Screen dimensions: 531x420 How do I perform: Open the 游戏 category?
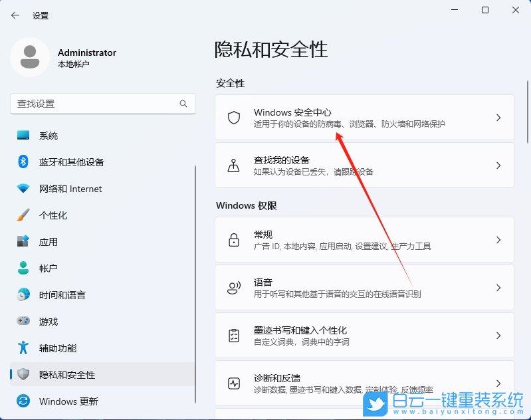click(x=102, y=321)
